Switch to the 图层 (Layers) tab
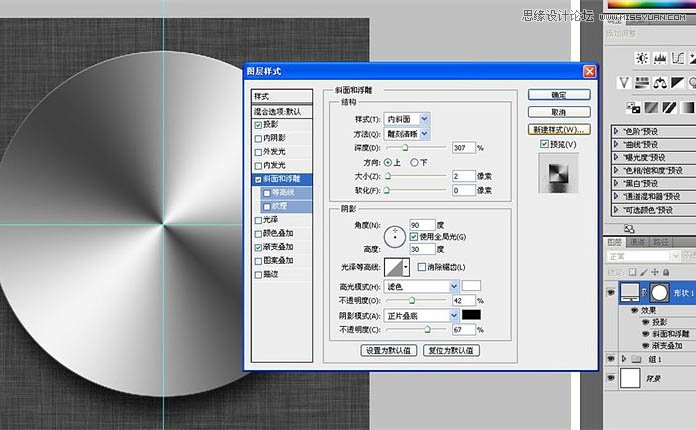 pyautogui.click(x=614, y=242)
